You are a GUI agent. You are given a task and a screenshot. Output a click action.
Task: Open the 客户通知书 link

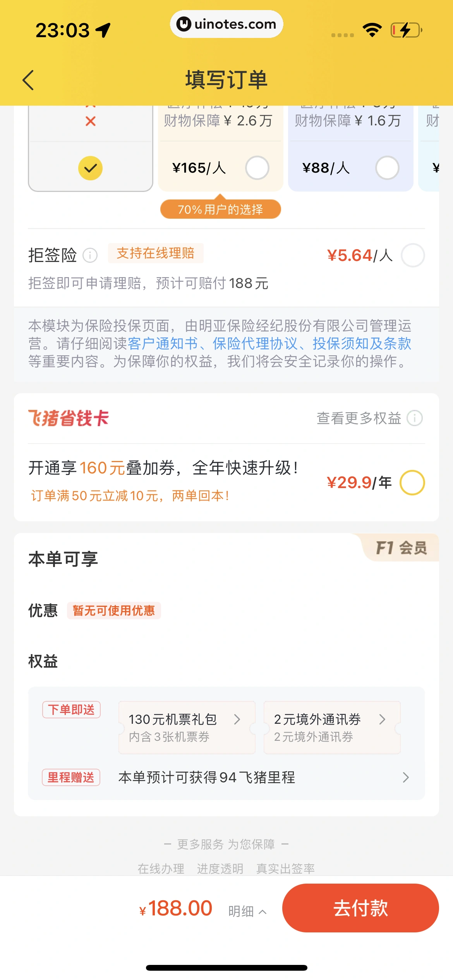[x=163, y=343]
